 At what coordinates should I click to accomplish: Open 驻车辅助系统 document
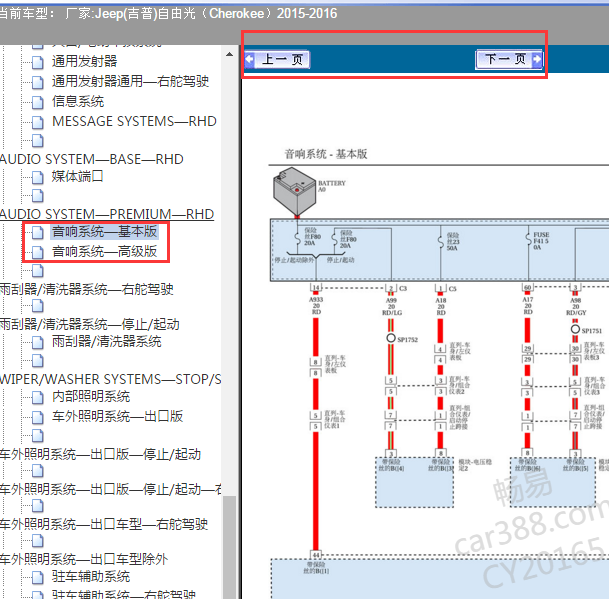pos(91,576)
